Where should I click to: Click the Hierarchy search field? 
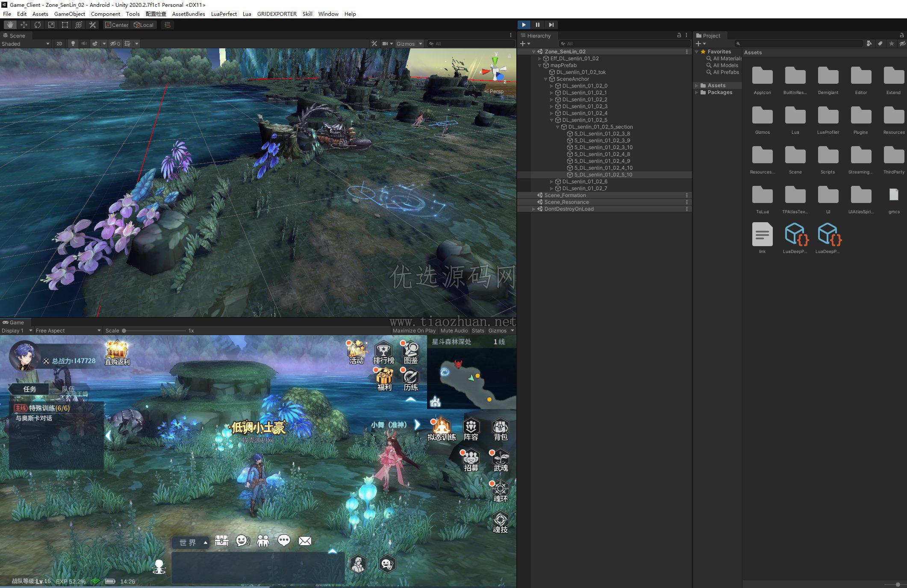coord(625,44)
